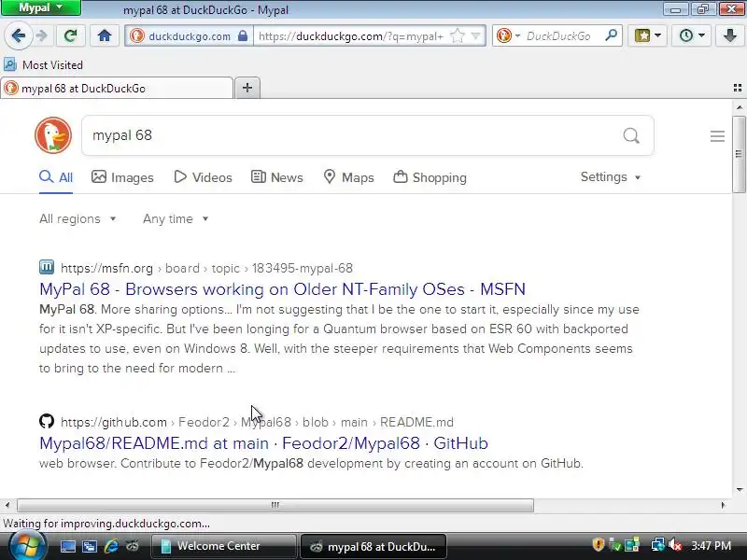Run search with toolbar magnifier icon
The width and height of the screenshot is (747, 560).
coord(612,35)
